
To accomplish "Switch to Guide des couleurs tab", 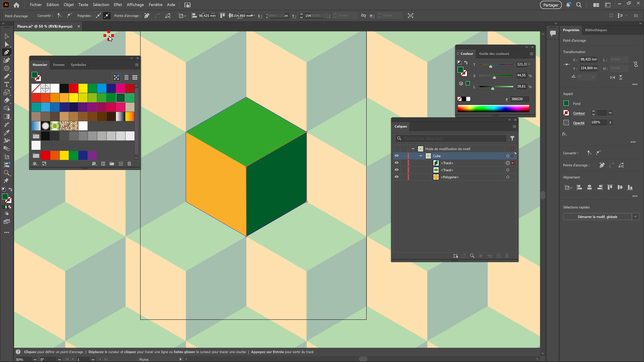I will tap(494, 54).
